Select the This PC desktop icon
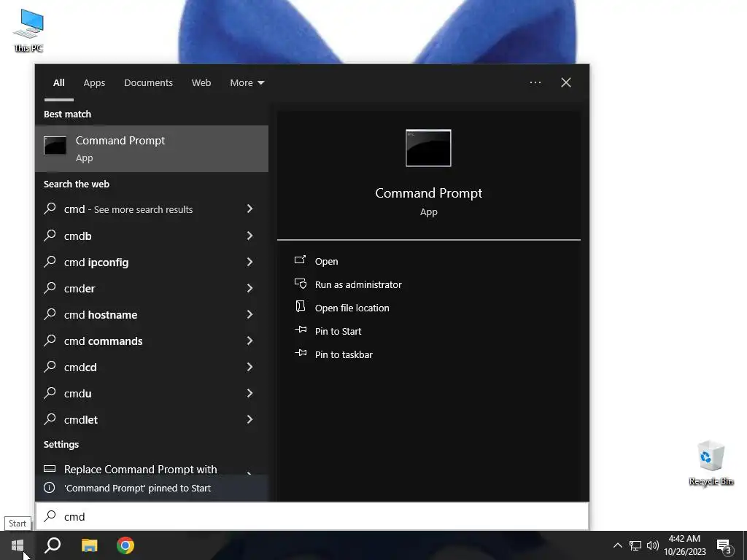Viewport: 747px width, 560px height. pos(28,31)
